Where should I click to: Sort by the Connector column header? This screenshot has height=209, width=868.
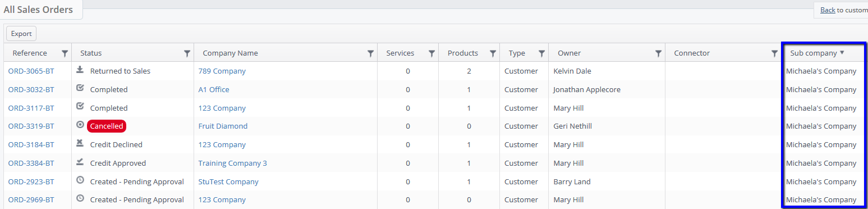point(692,53)
